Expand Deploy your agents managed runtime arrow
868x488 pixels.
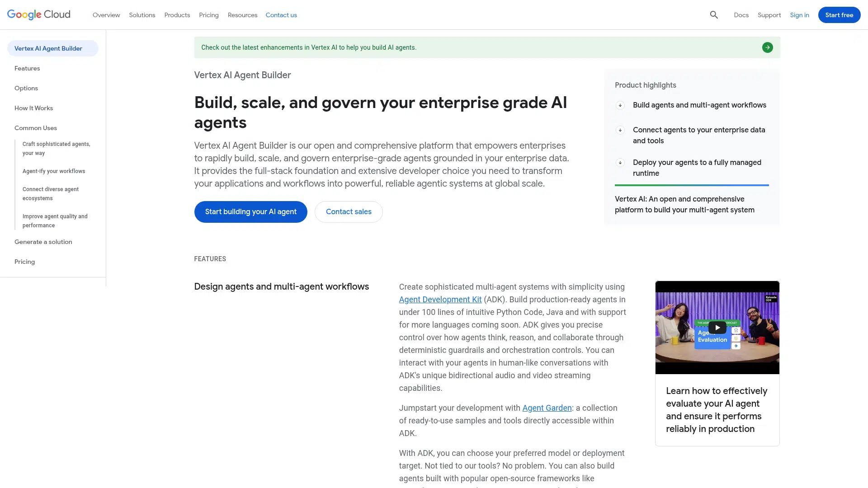click(x=620, y=163)
